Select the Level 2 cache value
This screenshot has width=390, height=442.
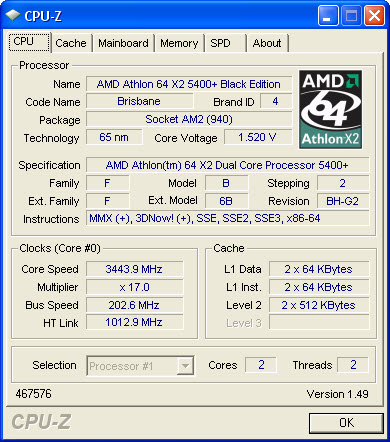pos(319,305)
